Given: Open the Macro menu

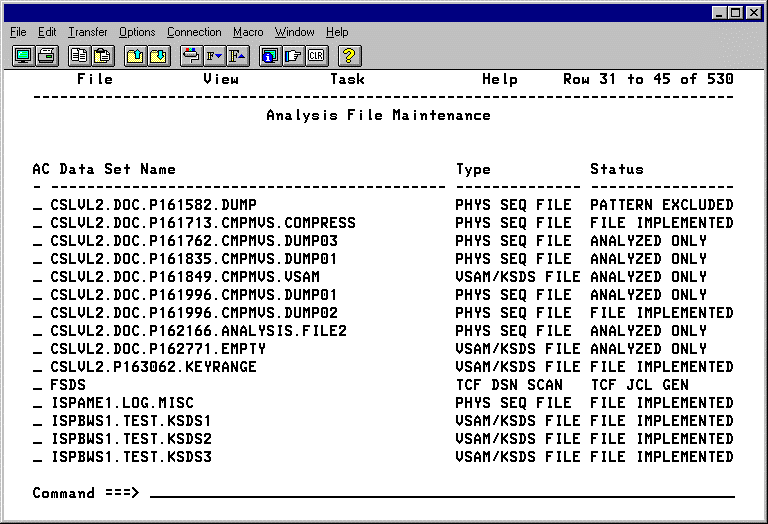Looking at the screenshot, I should pyautogui.click(x=248, y=32).
